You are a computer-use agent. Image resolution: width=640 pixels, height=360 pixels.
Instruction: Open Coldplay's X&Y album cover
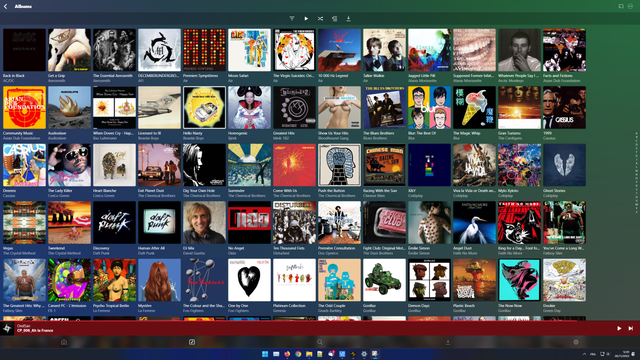(x=429, y=165)
